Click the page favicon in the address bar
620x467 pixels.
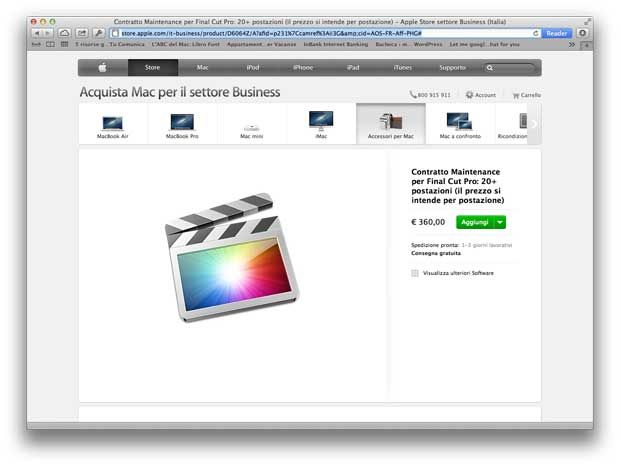pyautogui.click(x=115, y=33)
